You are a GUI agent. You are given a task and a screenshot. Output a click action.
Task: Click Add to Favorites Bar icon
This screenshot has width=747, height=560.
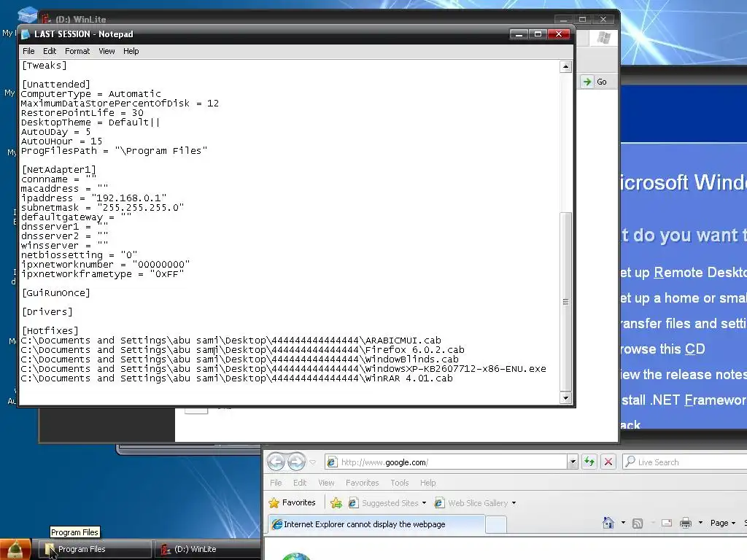pyautogui.click(x=336, y=503)
